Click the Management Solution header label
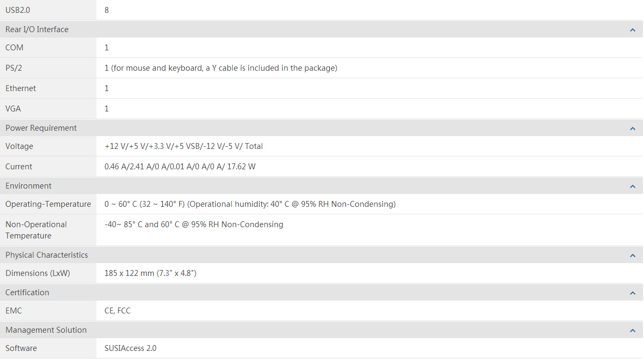 pos(46,330)
